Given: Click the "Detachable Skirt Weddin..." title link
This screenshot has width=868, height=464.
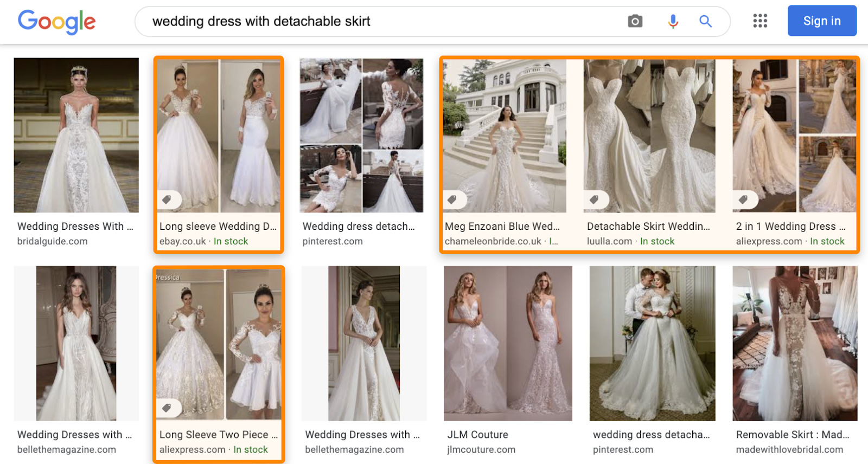Looking at the screenshot, I should [x=648, y=227].
